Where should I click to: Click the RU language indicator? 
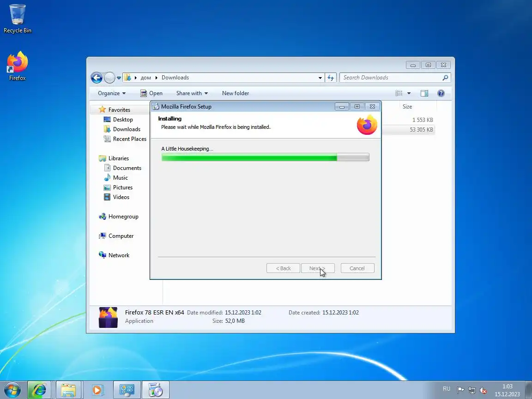[x=447, y=389]
